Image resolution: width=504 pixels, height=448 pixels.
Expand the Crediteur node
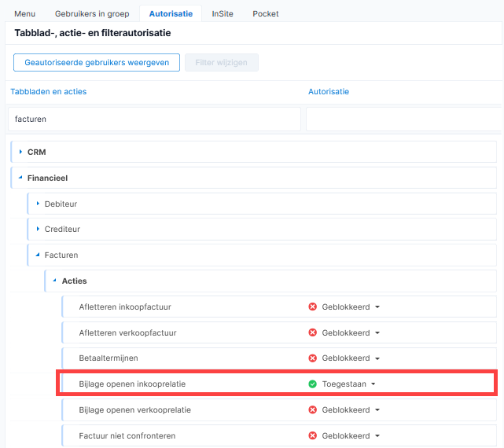tap(38, 229)
